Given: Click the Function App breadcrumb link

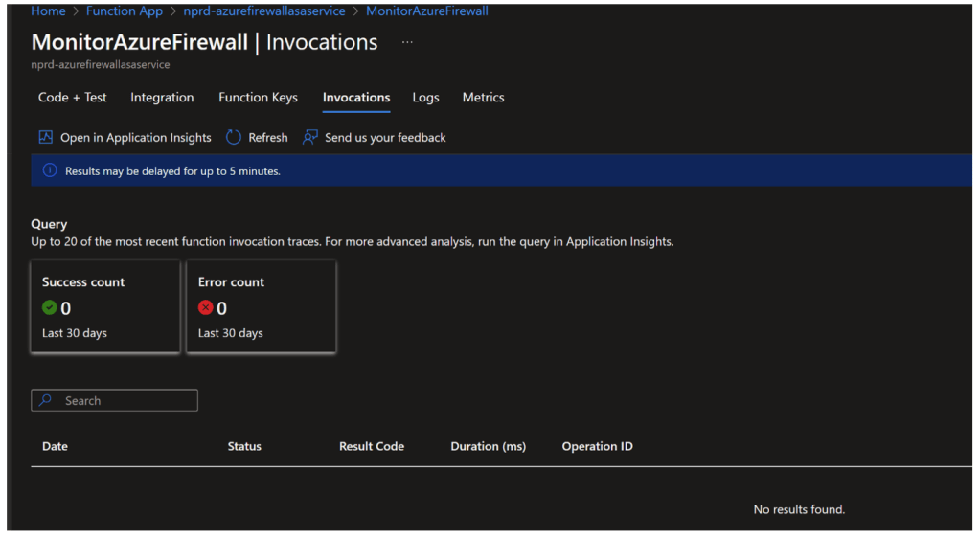Looking at the screenshot, I should point(125,11).
